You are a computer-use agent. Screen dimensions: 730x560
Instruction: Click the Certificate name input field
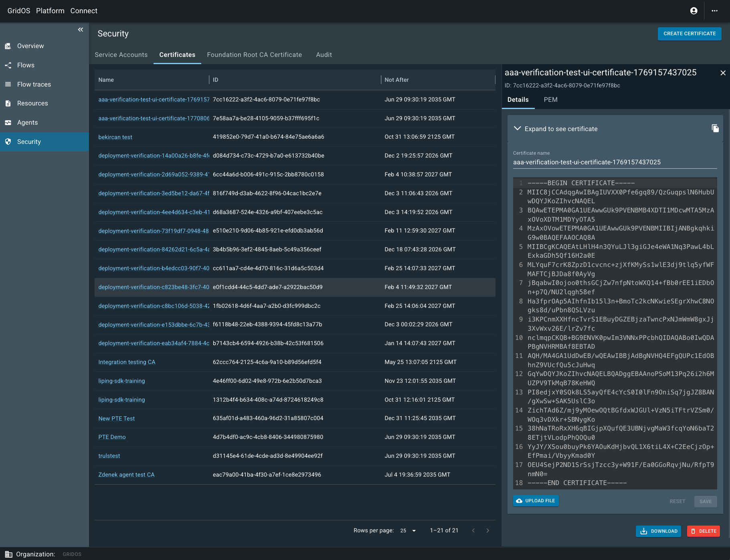(615, 162)
